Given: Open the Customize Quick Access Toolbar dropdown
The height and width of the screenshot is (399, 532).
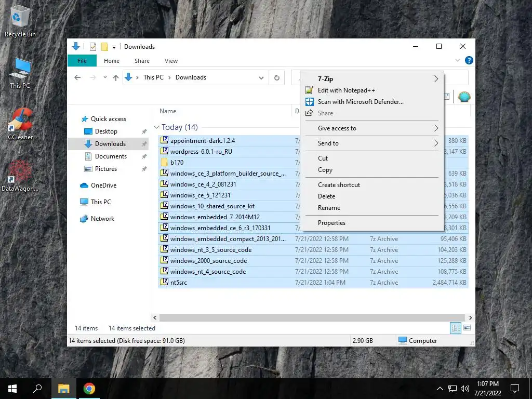Looking at the screenshot, I should click(x=114, y=47).
